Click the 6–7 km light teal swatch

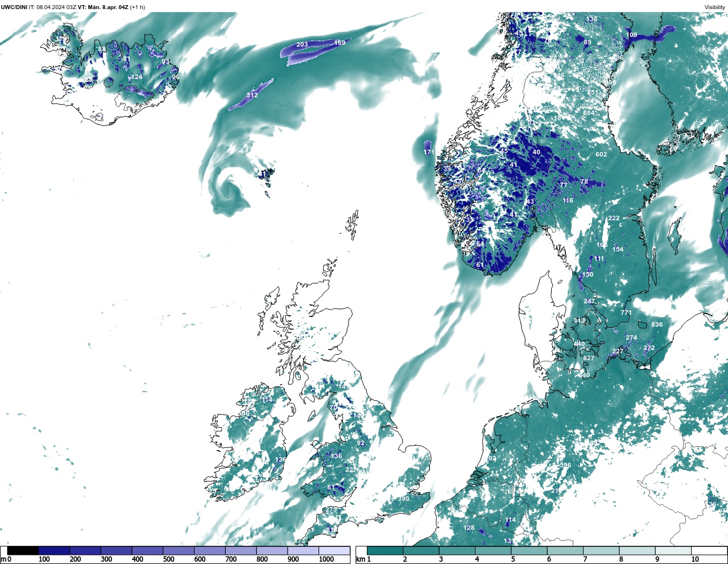(565, 551)
